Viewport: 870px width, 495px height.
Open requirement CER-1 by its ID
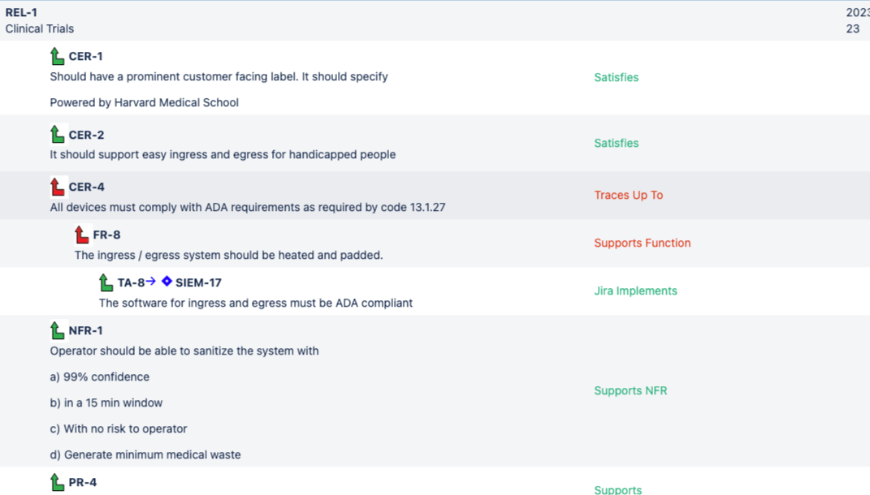point(86,57)
